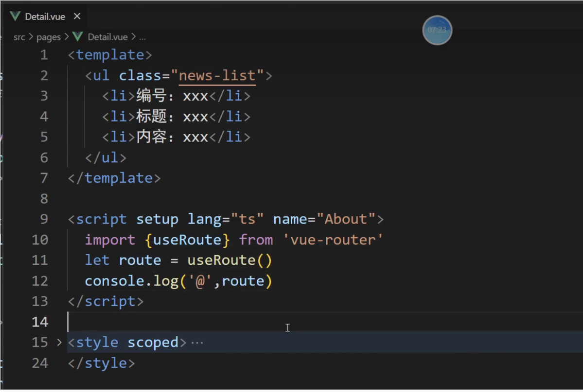Close the Detail.vue tab
Image resolution: width=583 pixels, height=392 pixels.
click(x=77, y=17)
